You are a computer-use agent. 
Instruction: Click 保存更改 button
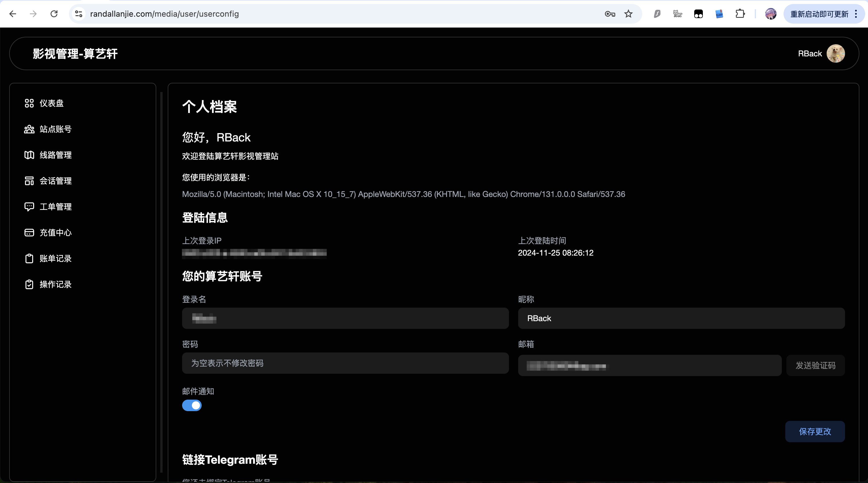point(815,432)
